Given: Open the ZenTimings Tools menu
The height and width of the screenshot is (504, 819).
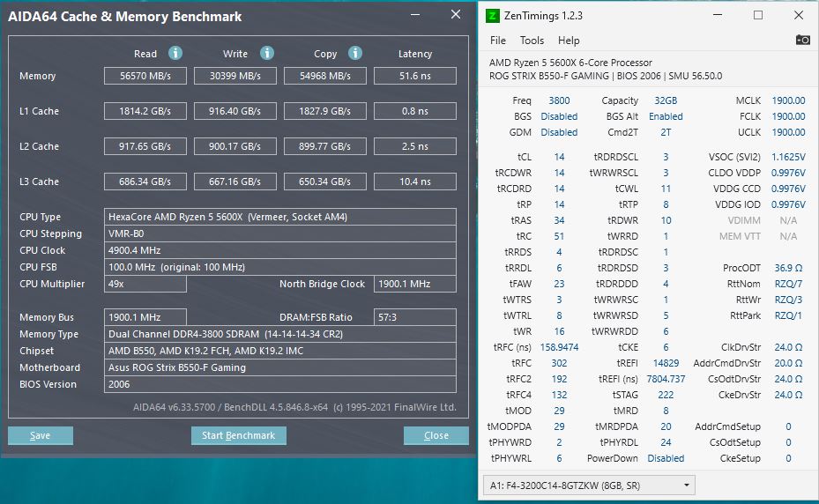Looking at the screenshot, I should [532, 41].
